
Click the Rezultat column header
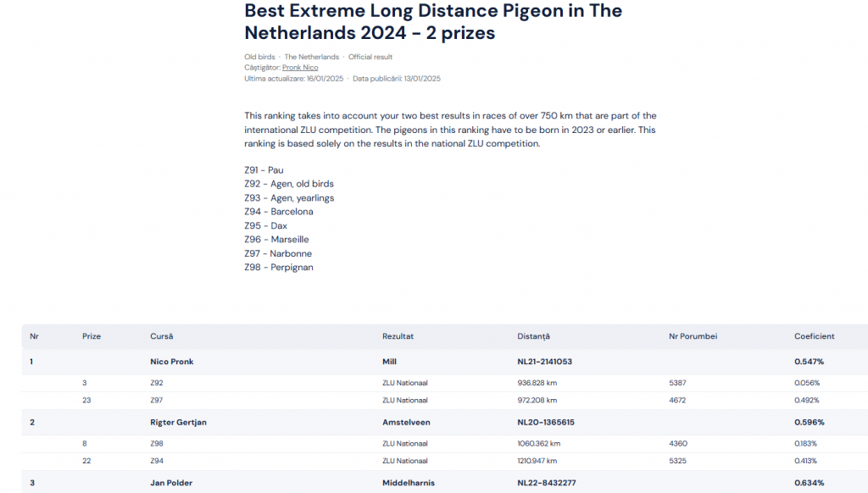pos(398,336)
